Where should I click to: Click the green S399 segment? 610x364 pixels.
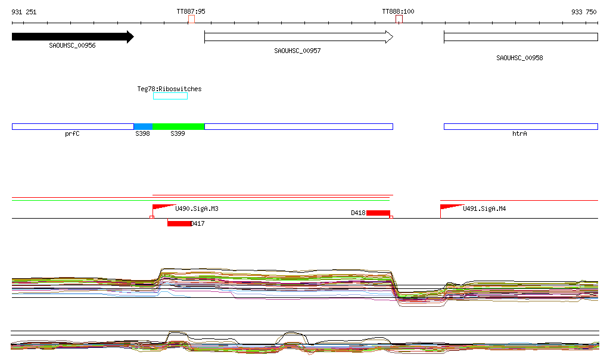tap(178, 126)
